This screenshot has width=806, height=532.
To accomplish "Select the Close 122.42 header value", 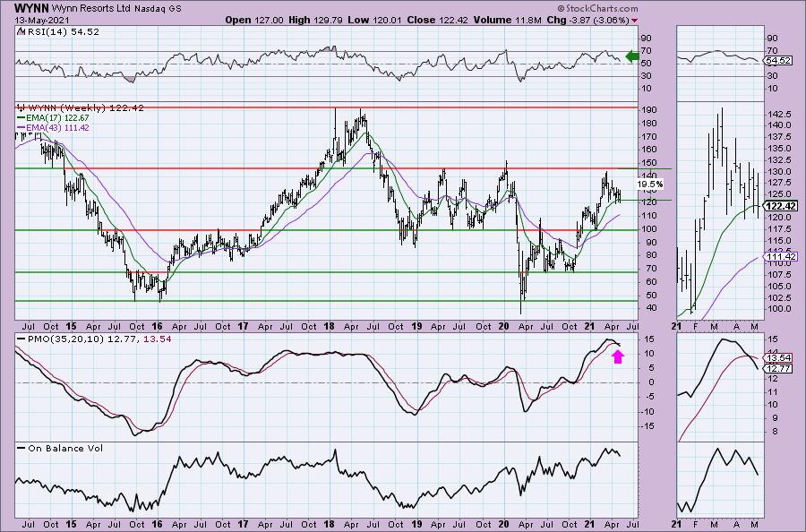I will (437, 20).
